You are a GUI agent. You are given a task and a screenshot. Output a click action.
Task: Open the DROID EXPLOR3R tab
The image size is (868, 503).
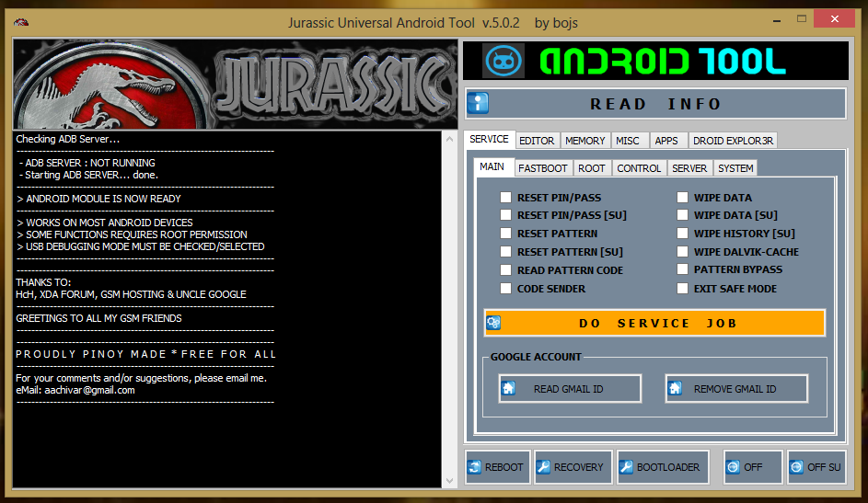pyautogui.click(x=733, y=141)
